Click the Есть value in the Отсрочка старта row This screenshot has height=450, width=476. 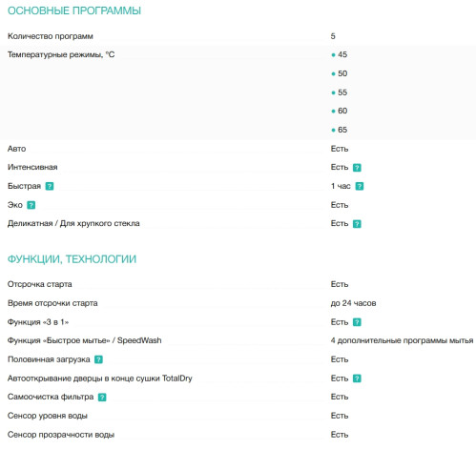[x=340, y=284]
